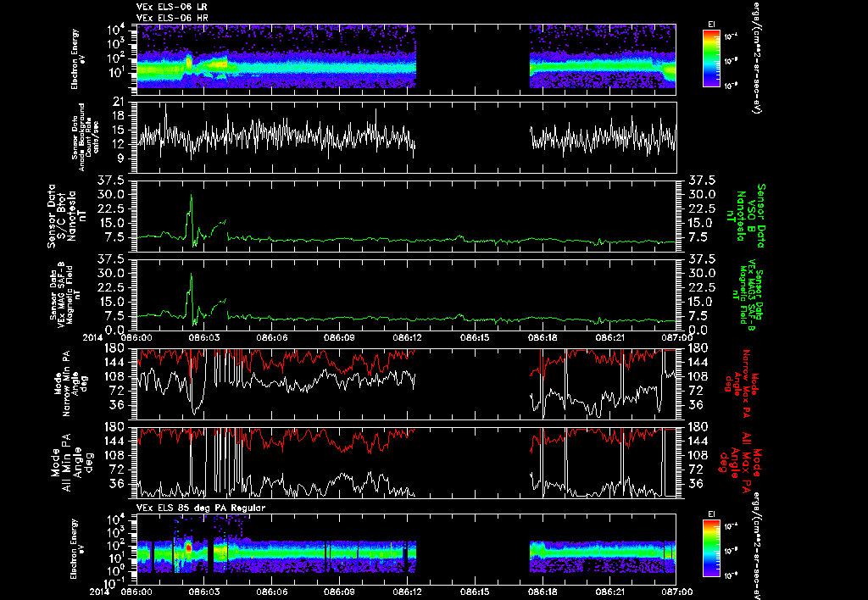Click the green "VSO B Nanotesla" axis label
Image resolution: width=868 pixels, height=600 pixels.
pyautogui.click(x=746, y=216)
